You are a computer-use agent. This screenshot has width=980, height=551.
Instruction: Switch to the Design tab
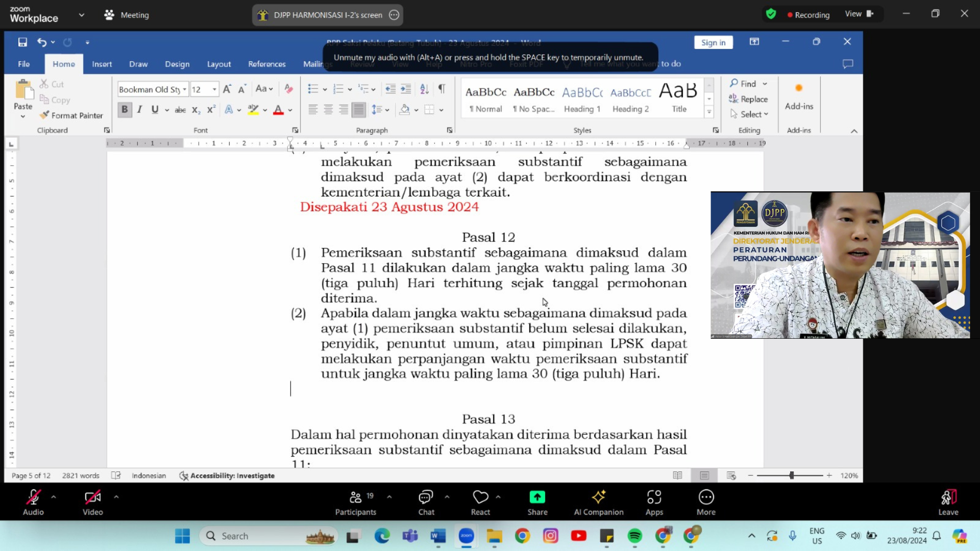177,64
